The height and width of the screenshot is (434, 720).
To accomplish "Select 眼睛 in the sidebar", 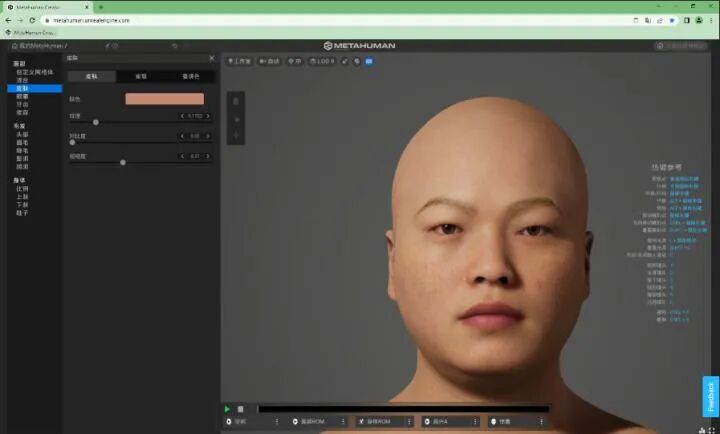I will [22, 96].
